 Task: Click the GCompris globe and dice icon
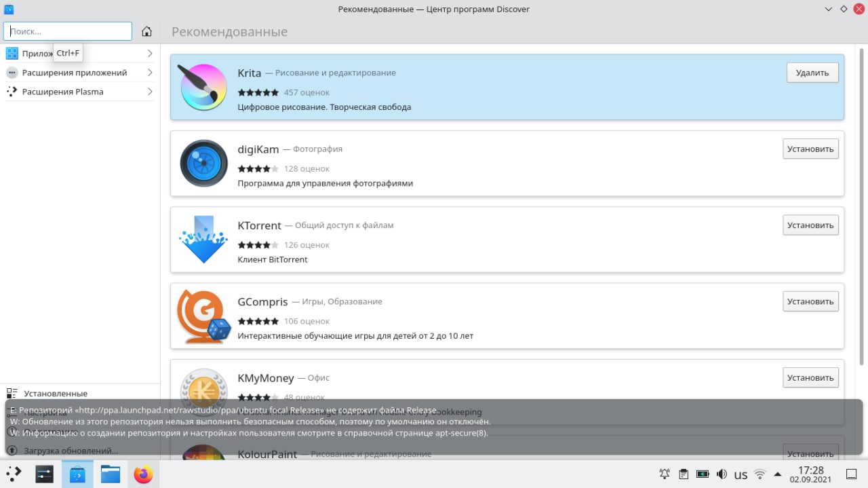[x=203, y=316]
